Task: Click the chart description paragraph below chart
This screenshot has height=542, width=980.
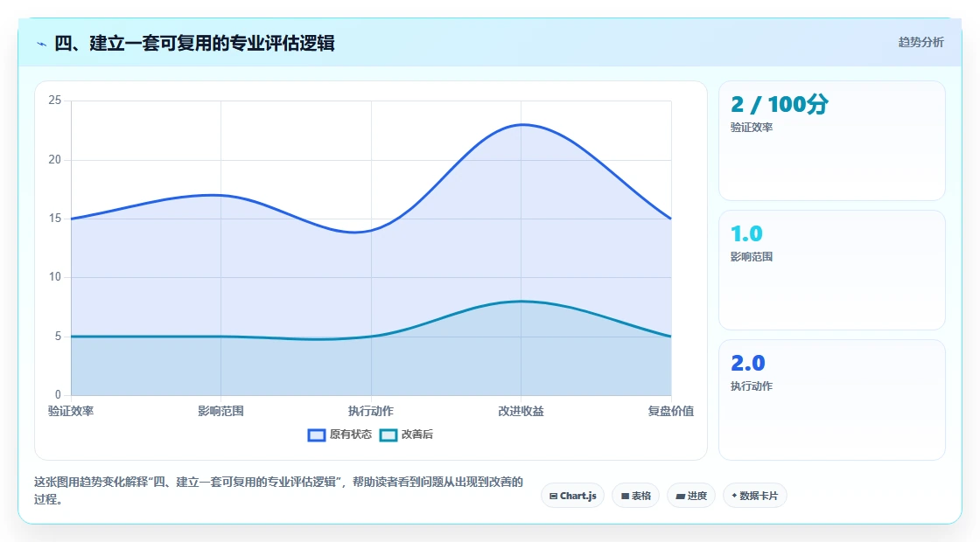Action: (279, 490)
